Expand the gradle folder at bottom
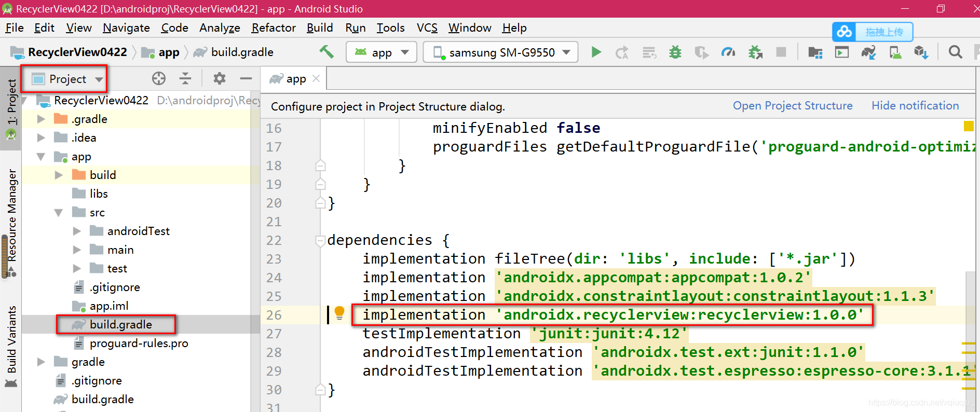The image size is (980, 412). tap(41, 362)
